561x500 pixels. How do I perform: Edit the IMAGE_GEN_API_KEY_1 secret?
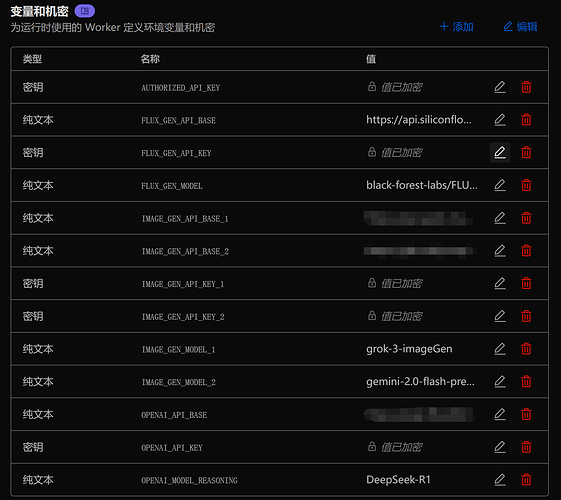point(500,283)
